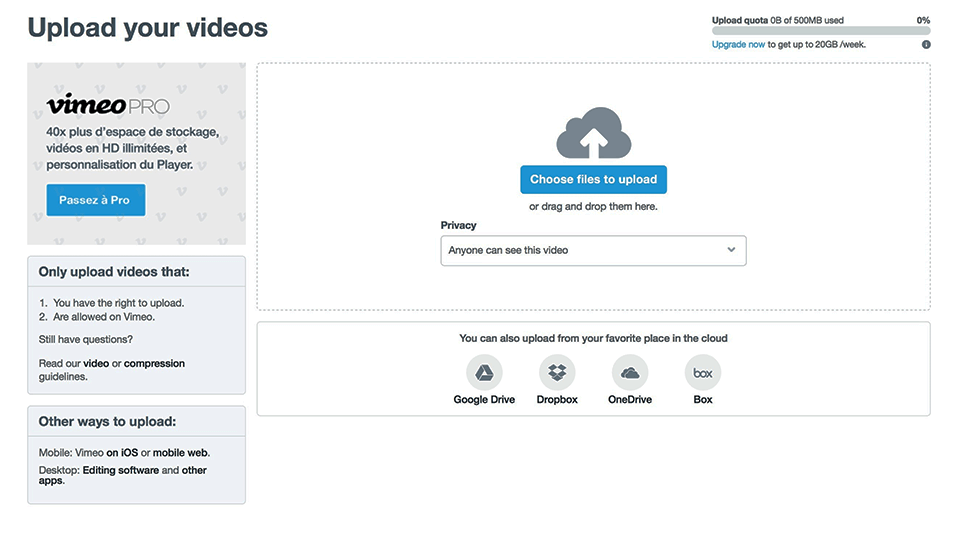Click the OneDrive label text
Viewport: 960px width, 534px height.
point(630,399)
